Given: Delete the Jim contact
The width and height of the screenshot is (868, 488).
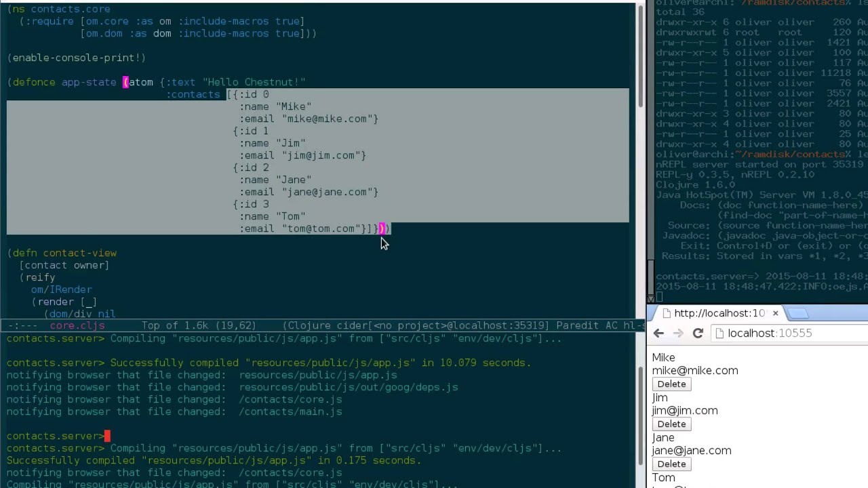Looking at the screenshot, I should tap(671, 424).
